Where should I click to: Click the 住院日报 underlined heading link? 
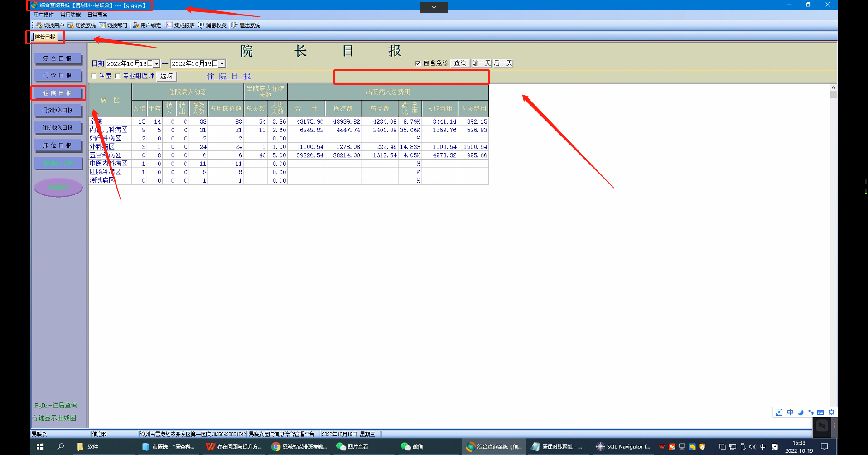(229, 76)
